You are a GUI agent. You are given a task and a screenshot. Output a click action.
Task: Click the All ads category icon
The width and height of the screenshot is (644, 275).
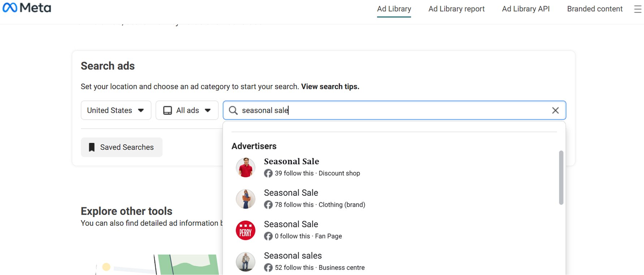tap(168, 111)
